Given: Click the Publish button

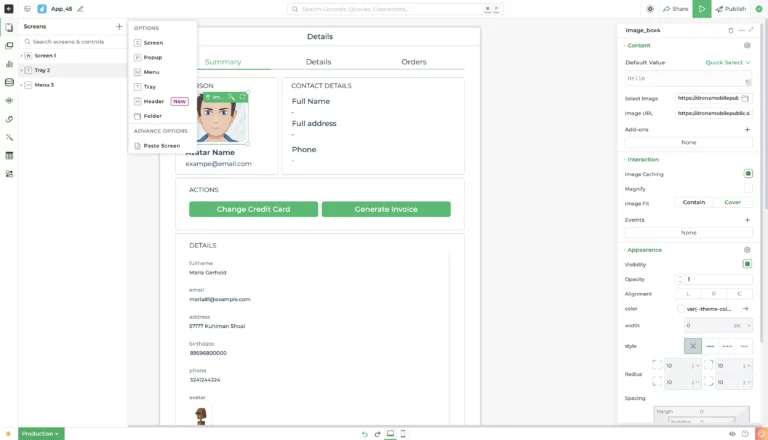Looking at the screenshot, I should point(730,9).
